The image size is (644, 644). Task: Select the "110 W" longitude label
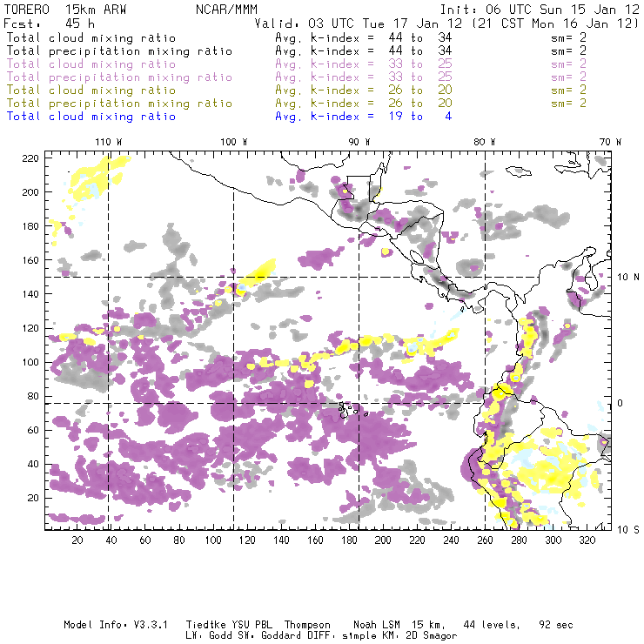tap(109, 142)
